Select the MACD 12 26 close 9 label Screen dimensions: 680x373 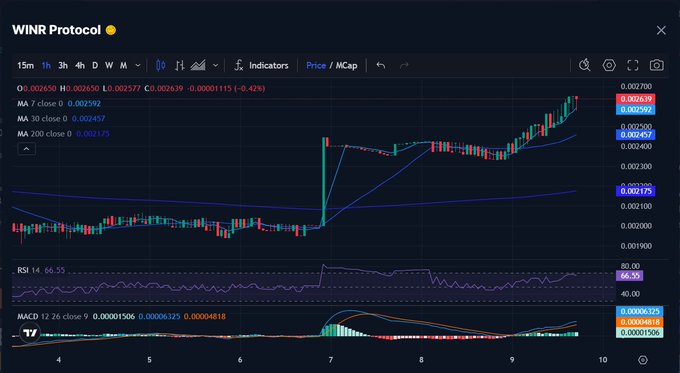click(52, 317)
